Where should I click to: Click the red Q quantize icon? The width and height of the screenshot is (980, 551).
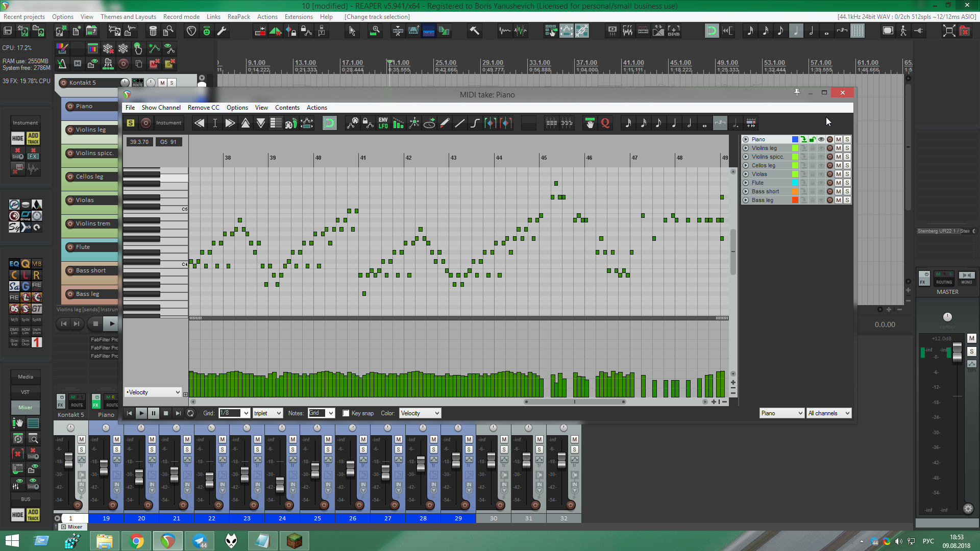click(x=605, y=123)
